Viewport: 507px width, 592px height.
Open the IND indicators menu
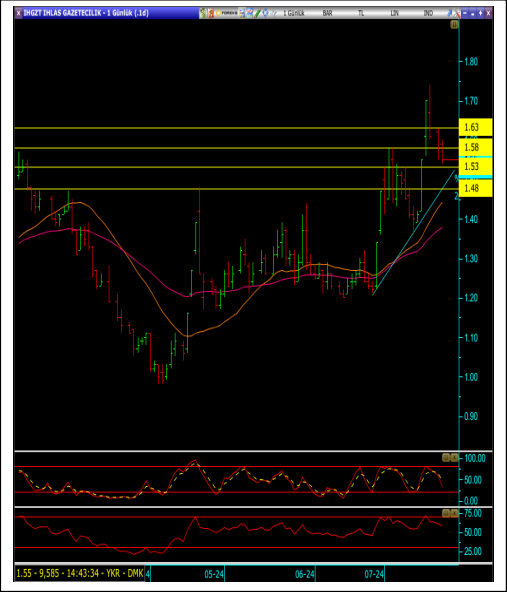(428, 13)
